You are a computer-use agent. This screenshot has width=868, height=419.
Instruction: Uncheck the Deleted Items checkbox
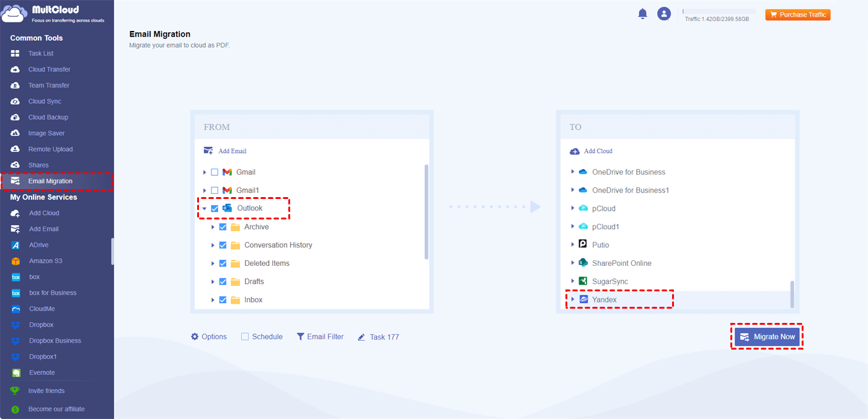coord(223,263)
